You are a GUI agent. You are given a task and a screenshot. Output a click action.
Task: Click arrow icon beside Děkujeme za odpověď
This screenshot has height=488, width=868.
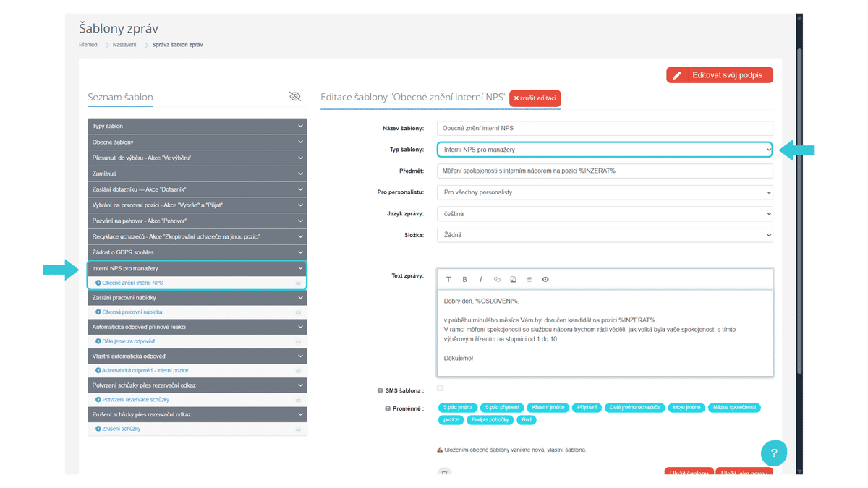pos(98,341)
